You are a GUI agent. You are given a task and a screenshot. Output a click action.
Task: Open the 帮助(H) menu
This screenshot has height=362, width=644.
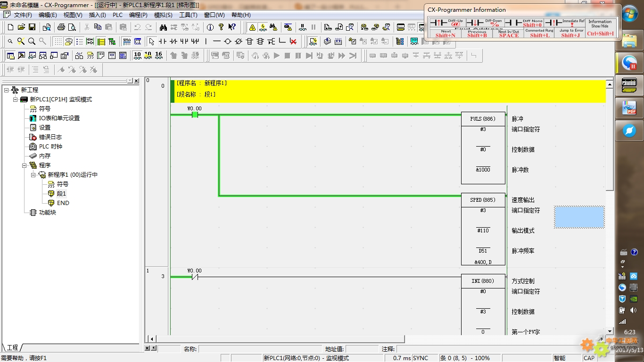click(x=241, y=15)
